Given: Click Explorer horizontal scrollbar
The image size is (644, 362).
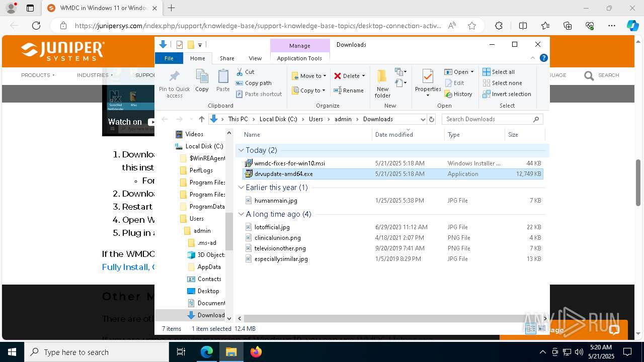Looking at the screenshot, I should (390, 318).
